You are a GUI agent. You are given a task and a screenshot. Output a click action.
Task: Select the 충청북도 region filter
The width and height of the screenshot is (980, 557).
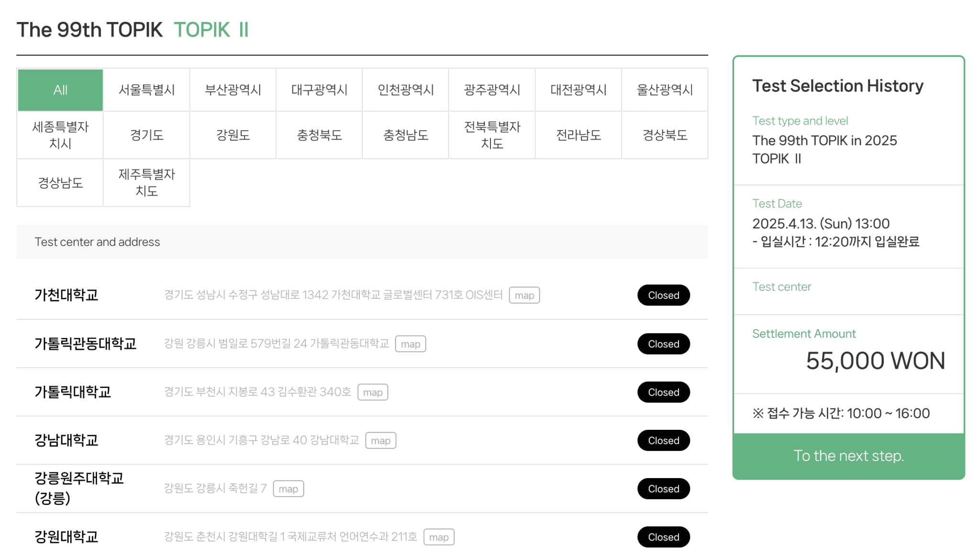pyautogui.click(x=319, y=135)
